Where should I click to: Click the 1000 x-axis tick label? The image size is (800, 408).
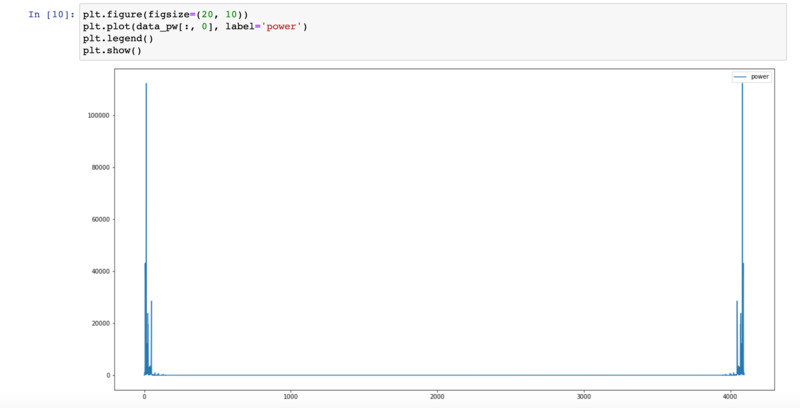(x=290, y=396)
